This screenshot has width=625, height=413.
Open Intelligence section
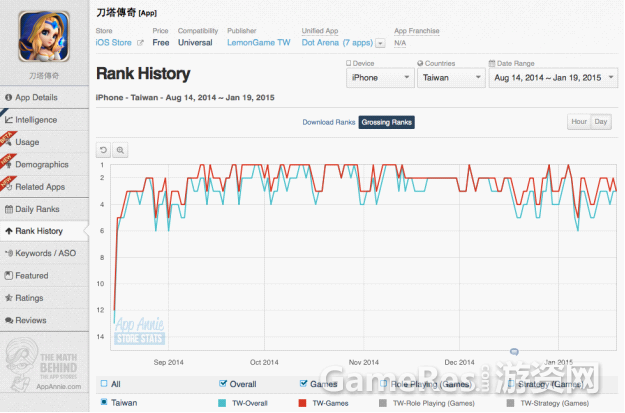tap(44, 120)
